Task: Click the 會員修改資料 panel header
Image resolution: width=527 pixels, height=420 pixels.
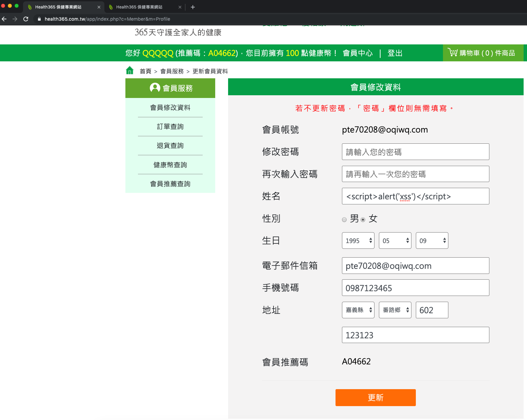Action: click(376, 87)
